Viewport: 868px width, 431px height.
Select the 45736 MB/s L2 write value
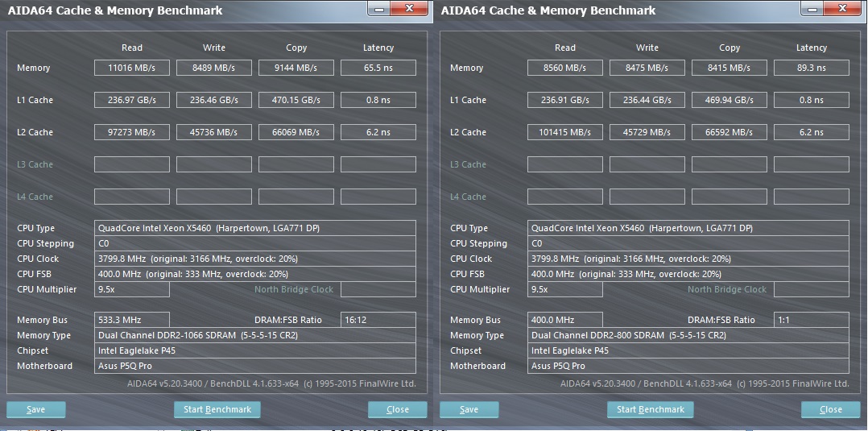[x=213, y=132]
